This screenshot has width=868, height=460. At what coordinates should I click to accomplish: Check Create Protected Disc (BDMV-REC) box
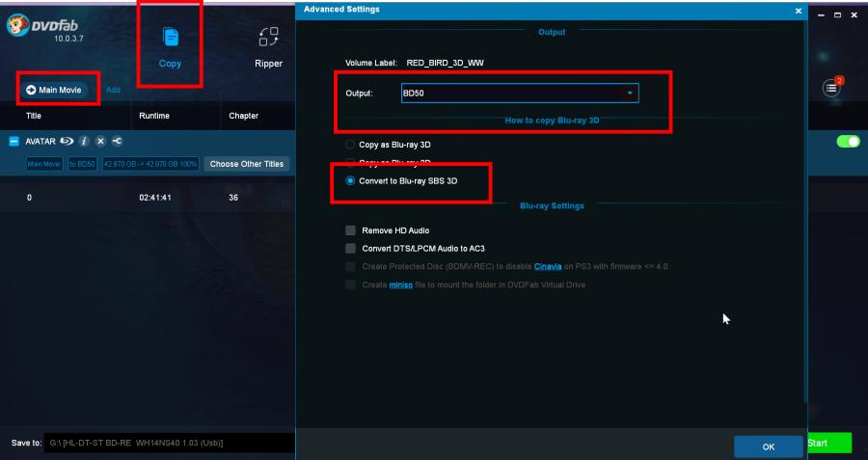tap(350, 267)
